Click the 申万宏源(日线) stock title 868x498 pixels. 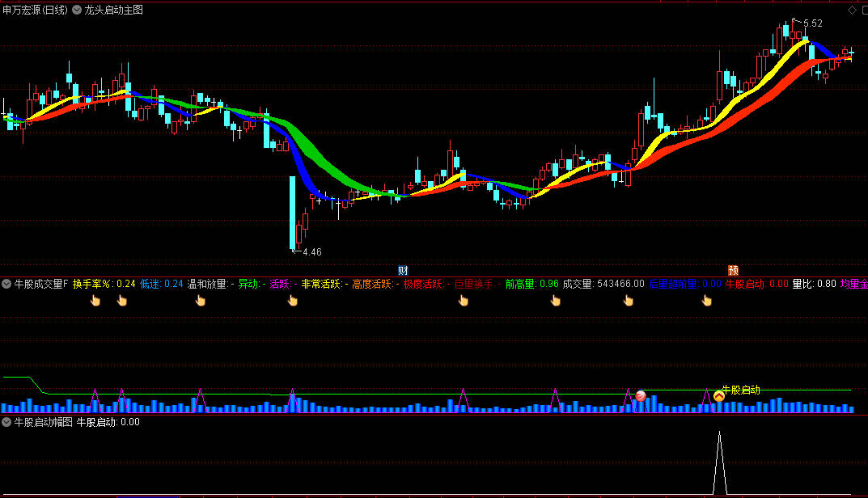coord(35,10)
